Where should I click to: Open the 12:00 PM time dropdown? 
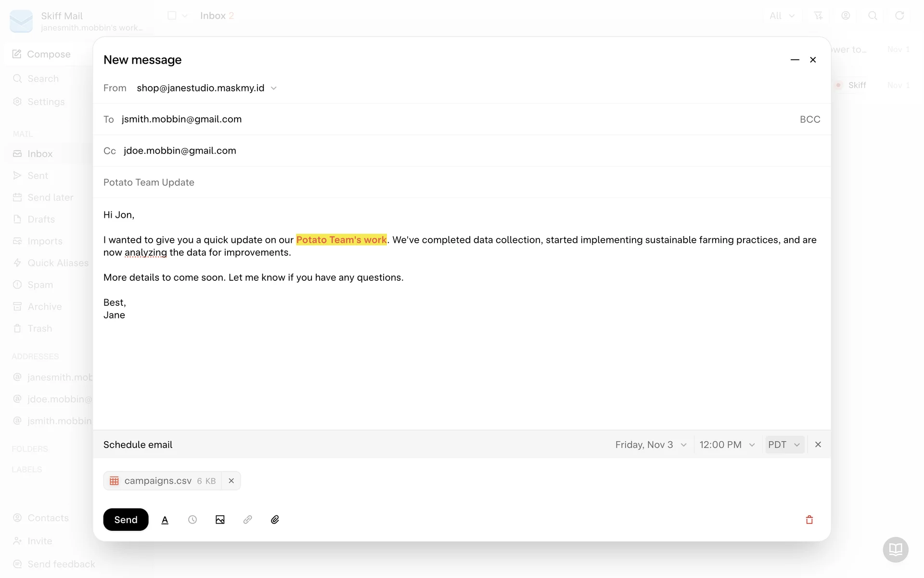pyautogui.click(x=727, y=445)
